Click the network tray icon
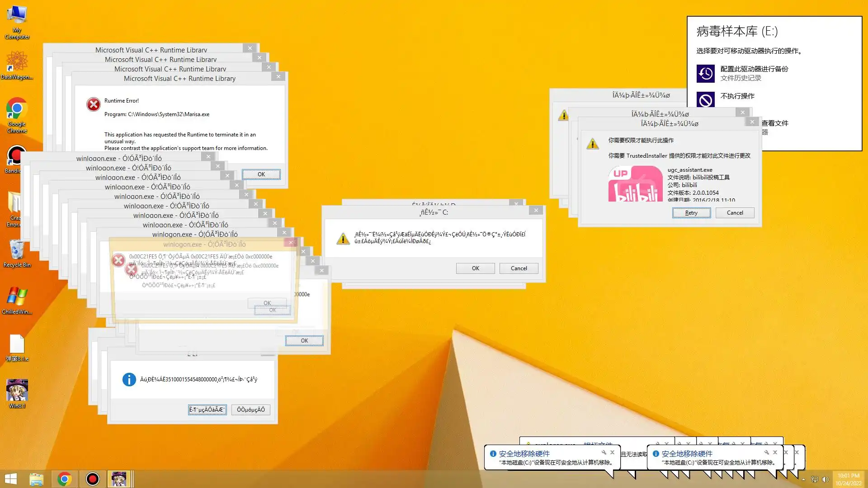Screen dimensions: 868x488 [x=815, y=479]
